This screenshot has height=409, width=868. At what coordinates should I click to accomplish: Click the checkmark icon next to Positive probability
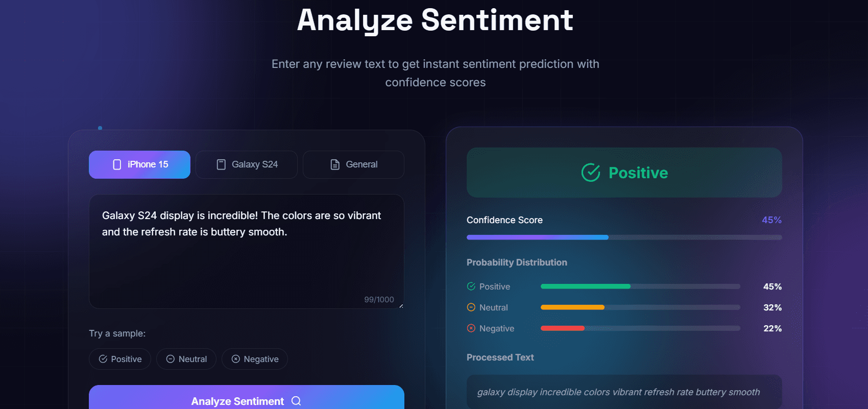tap(470, 286)
